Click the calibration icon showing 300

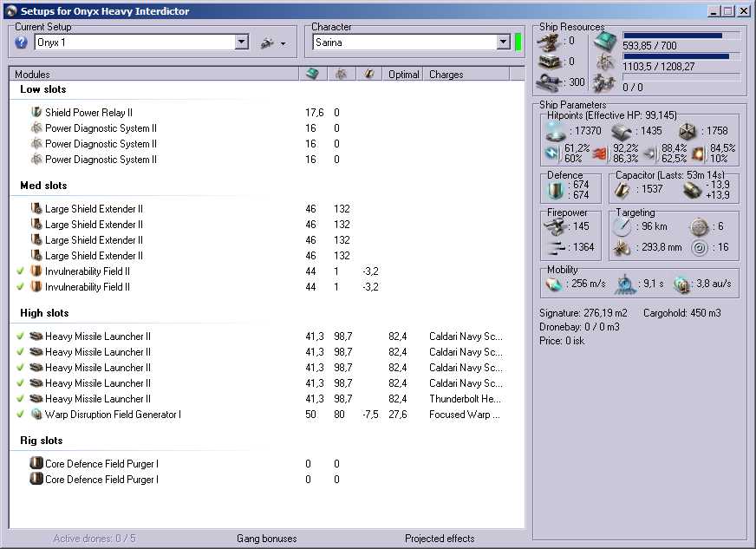point(549,82)
